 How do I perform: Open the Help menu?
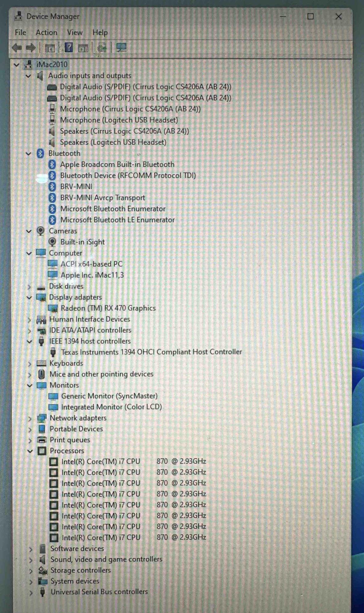pos(100,32)
